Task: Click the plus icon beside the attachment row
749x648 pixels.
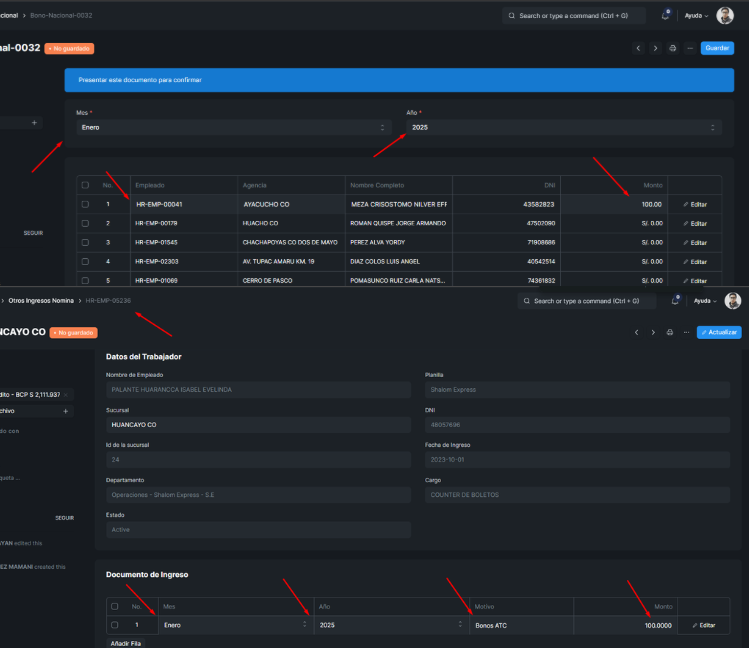Action: point(65,411)
